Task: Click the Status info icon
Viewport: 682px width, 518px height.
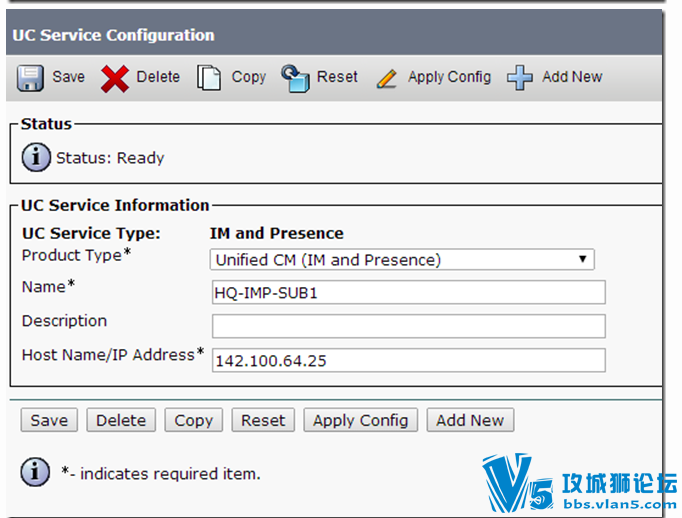Action: click(36, 157)
